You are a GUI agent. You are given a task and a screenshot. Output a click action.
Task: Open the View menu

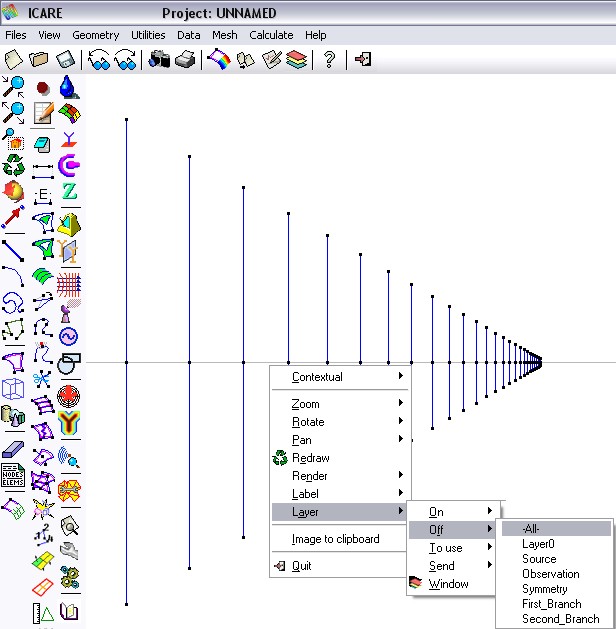[49, 35]
